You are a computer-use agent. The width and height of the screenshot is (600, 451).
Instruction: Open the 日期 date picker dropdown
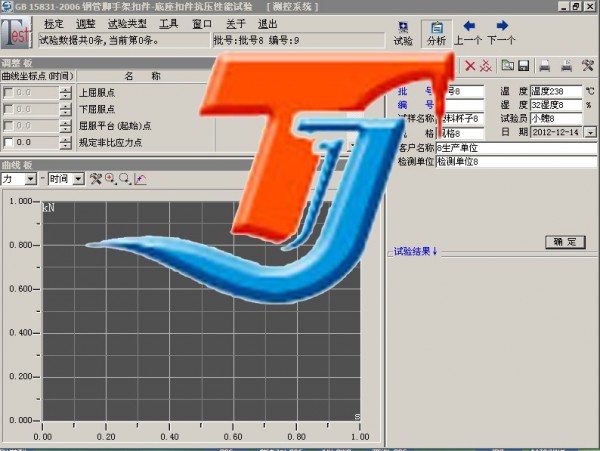pos(590,132)
